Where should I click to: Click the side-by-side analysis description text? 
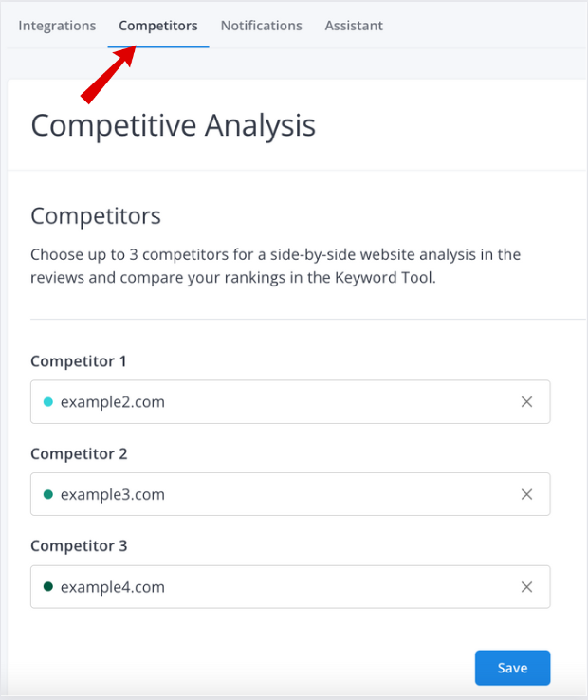[x=275, y=267]
